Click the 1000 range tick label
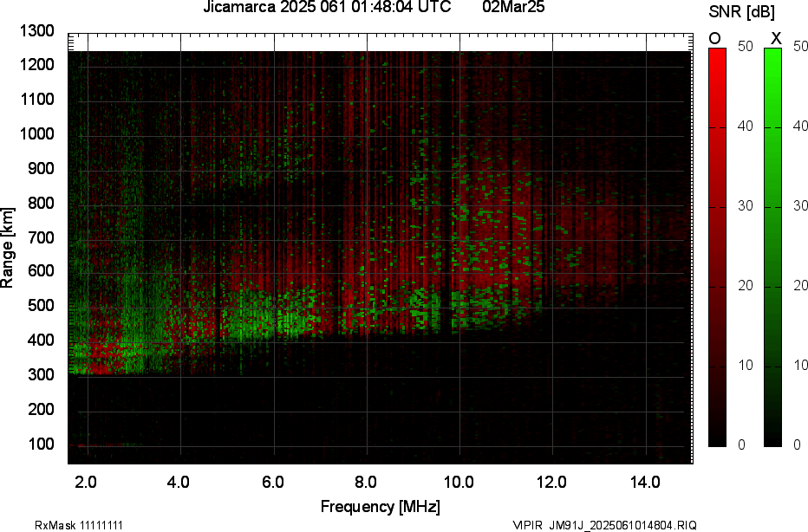 tap(36, 134)
